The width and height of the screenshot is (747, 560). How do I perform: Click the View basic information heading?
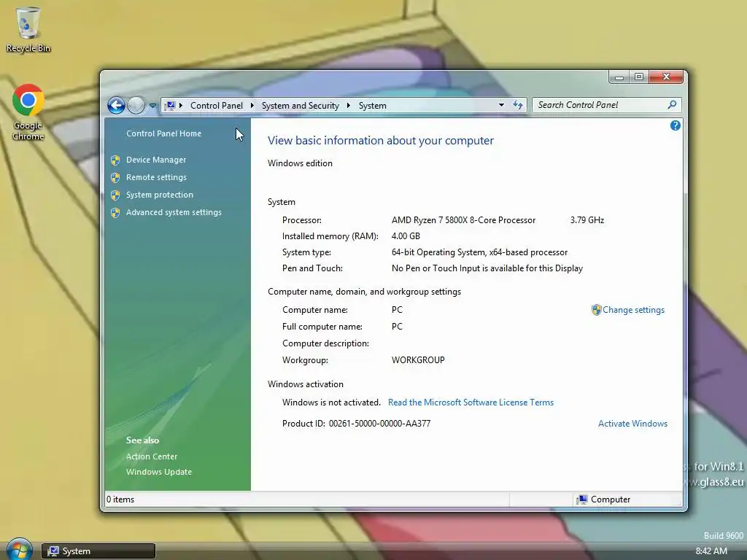[x=381, y=141]
